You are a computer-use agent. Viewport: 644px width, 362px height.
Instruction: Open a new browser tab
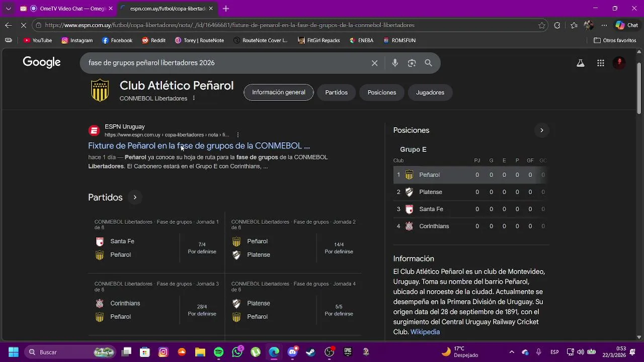pos(226,9)
